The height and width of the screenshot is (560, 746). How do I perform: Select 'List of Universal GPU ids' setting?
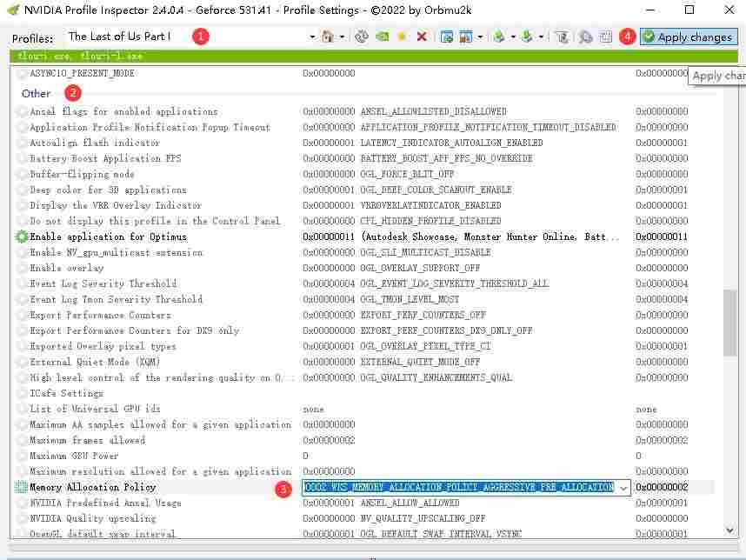pos(95,409)
